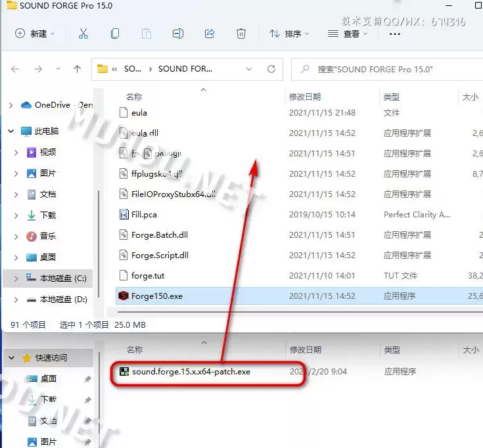Select Local Disk (D:) in sidebar

[57, 300]
